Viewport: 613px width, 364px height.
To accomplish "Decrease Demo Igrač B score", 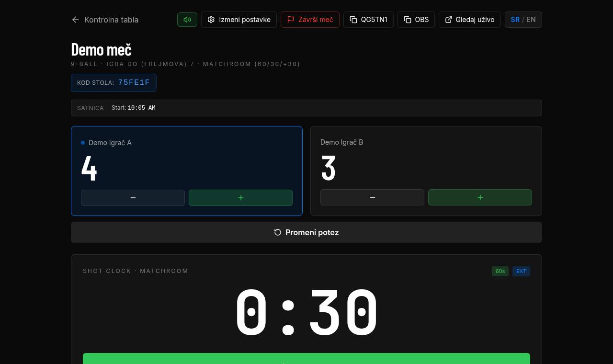I will click(372, 197).
